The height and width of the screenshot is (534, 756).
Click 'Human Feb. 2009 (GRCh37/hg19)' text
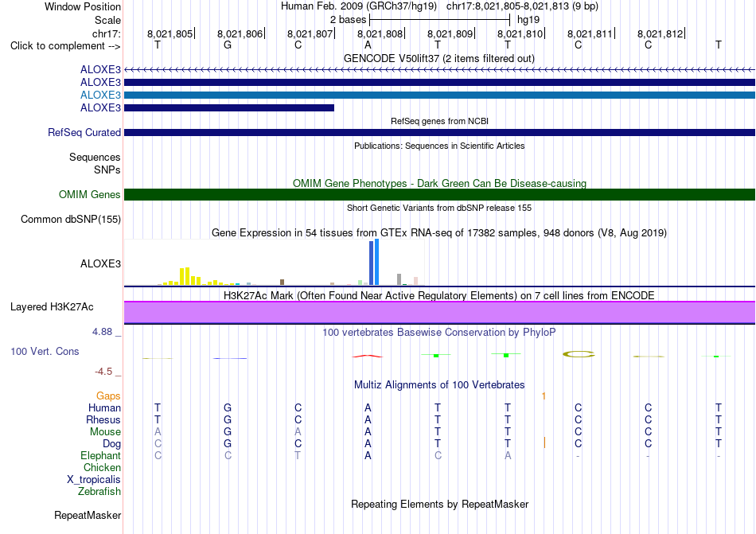point(359,6)
